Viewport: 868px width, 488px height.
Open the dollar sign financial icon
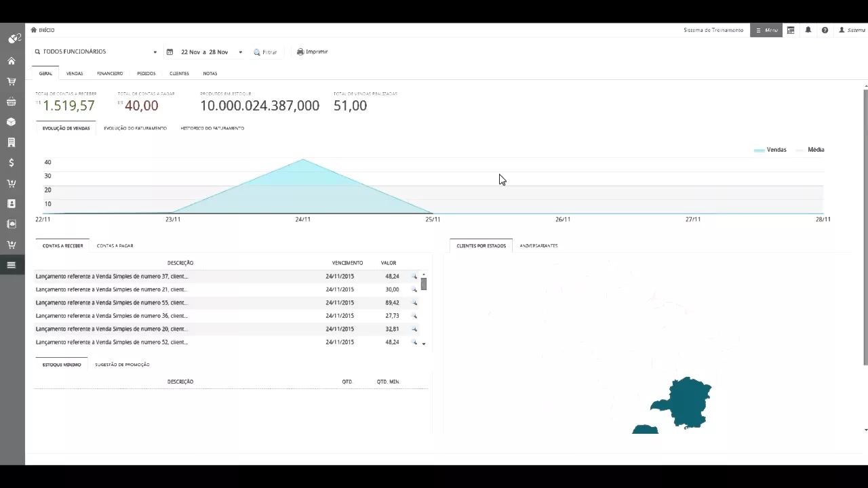(12, 163)
